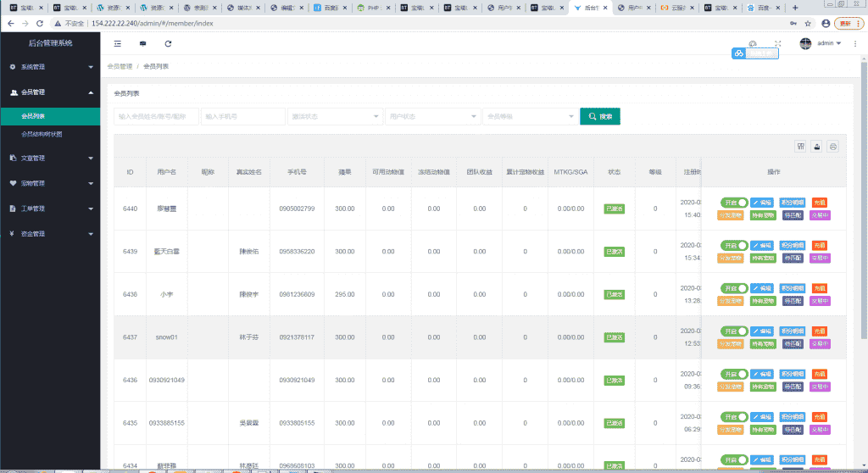The height and width of the screenshot is (473, 868).
Task: Toggle the 开启 switch for user 0930921049
Action: [734, 374]
